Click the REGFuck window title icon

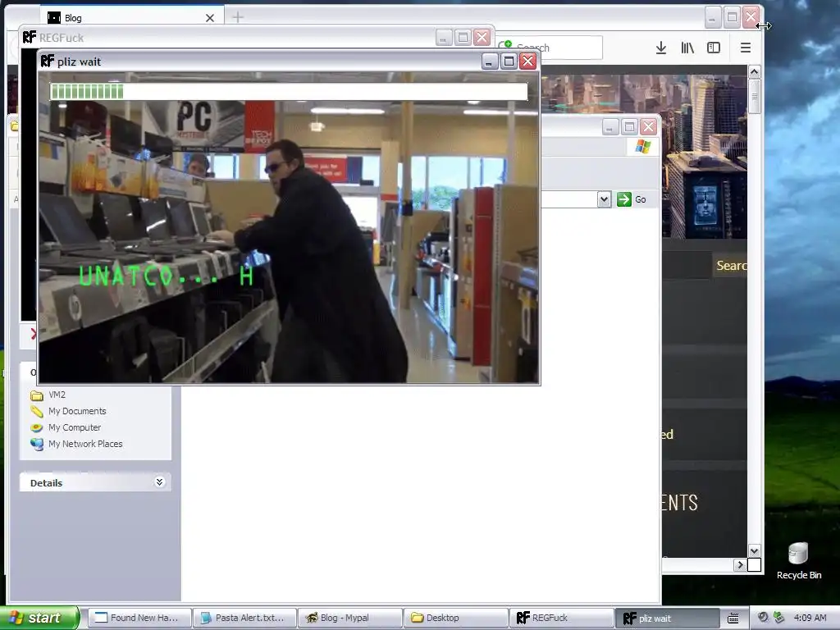pos(29,37)
